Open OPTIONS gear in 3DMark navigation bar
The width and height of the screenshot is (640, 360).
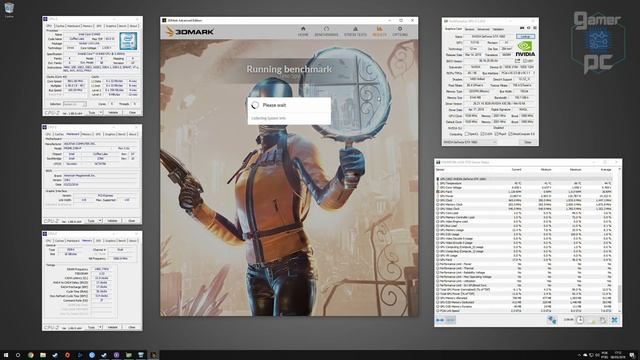pyautogui.click(x=400, y=31)
